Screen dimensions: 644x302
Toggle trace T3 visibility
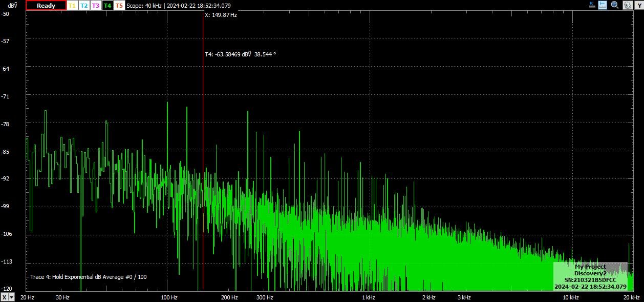[x=95, y=6]
